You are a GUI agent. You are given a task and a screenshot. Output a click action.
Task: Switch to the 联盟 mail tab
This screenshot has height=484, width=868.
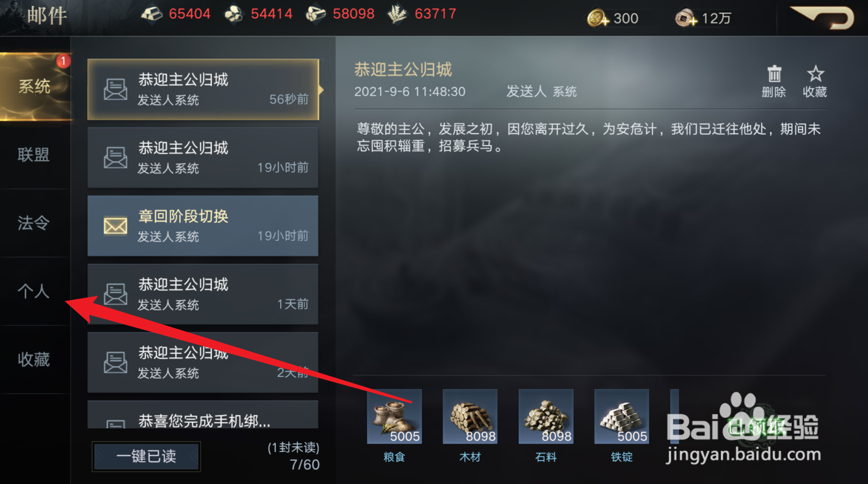(x=34, y=155)
